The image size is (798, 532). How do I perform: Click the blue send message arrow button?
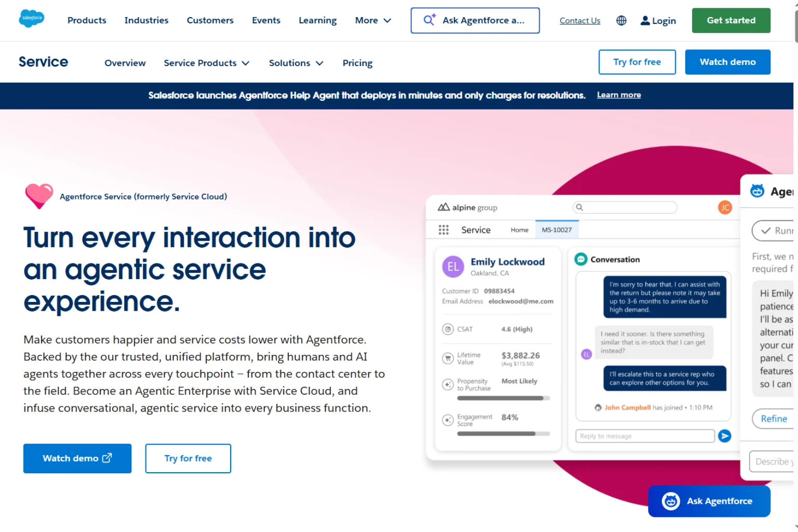(724, 436)
